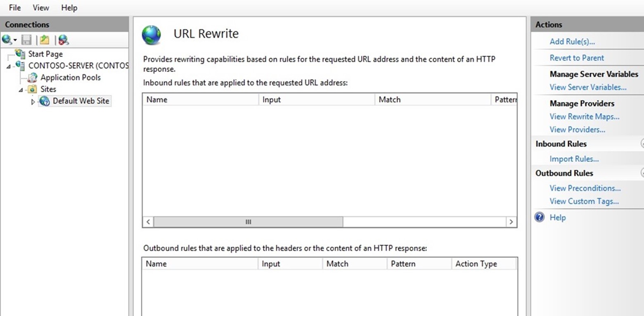The image size is (644, 316).
Task: Sort inbound rules by Name column
Action: 201,100
